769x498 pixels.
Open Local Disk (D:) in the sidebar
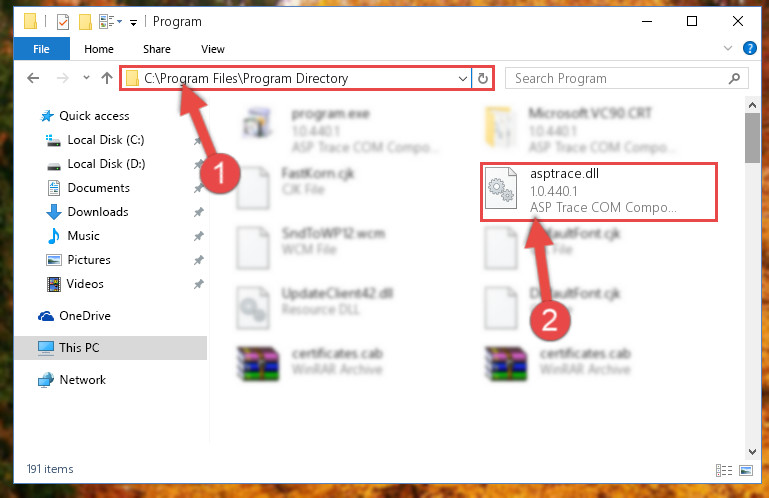(106, 164)
